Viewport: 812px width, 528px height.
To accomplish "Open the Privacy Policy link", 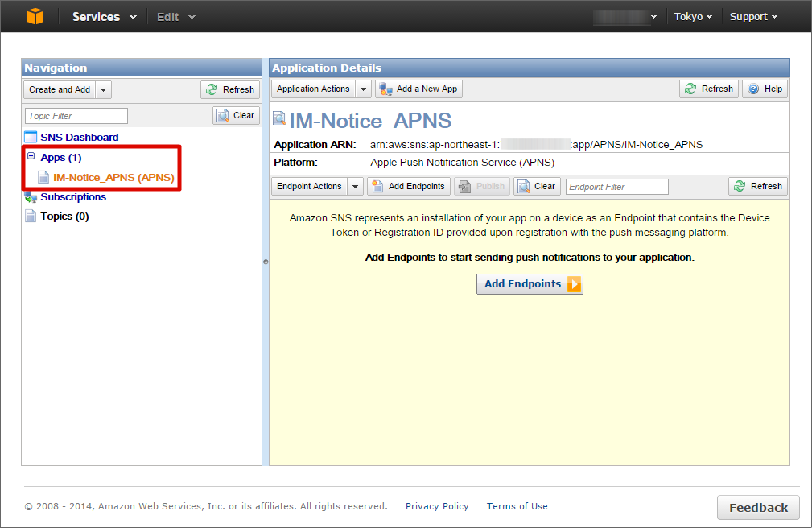I will point(437,506).
